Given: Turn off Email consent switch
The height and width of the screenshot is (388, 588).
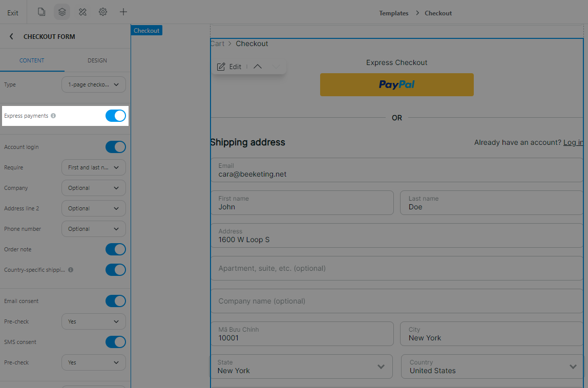Looking at the screenshot, I should pyautogui.click(x=116, y=301).
